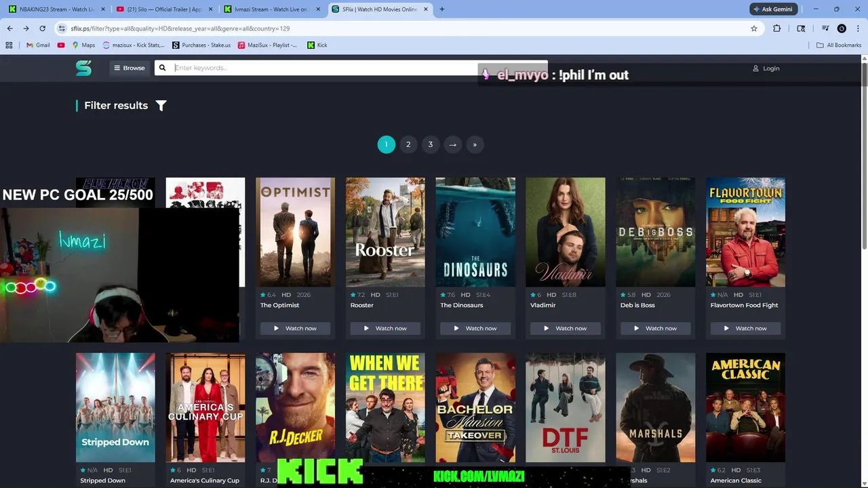Open The Dinosaurs poster thumbnail

475,232
